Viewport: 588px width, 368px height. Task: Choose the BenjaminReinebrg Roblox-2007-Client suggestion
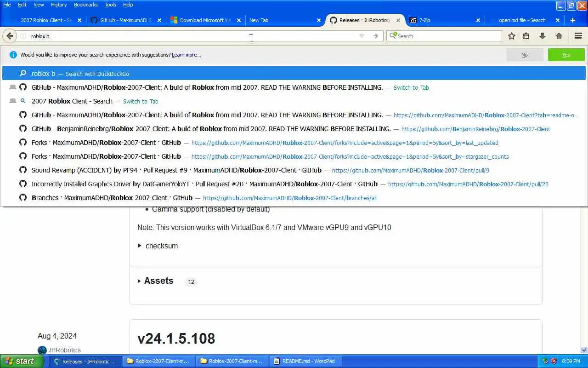[x=294, y=129]
